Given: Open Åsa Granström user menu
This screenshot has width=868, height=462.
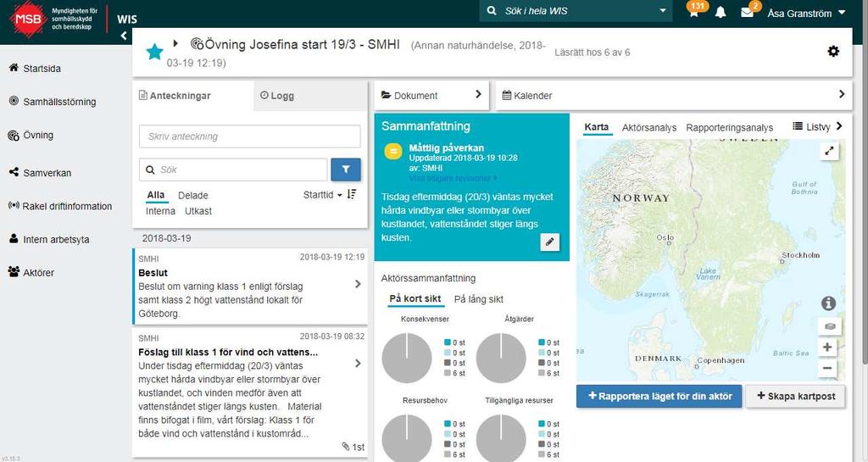Looking at the screenshot, I should [x=807, y=13].
